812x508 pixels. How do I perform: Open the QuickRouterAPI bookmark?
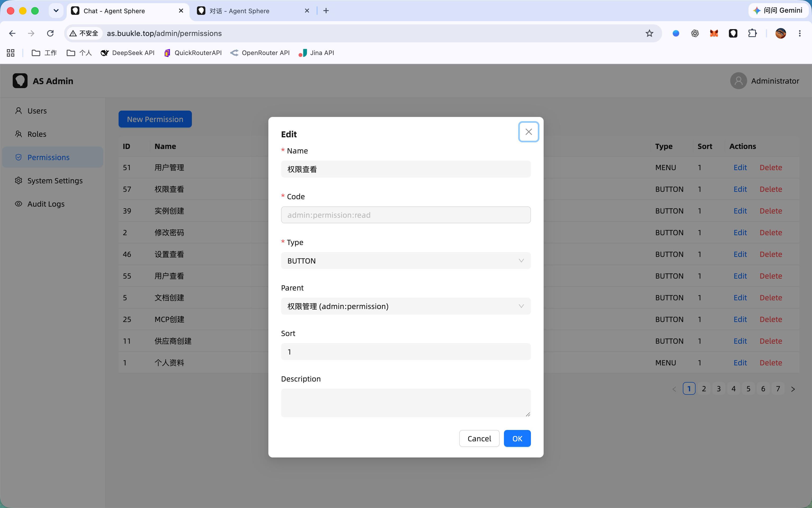click(193, 53)
